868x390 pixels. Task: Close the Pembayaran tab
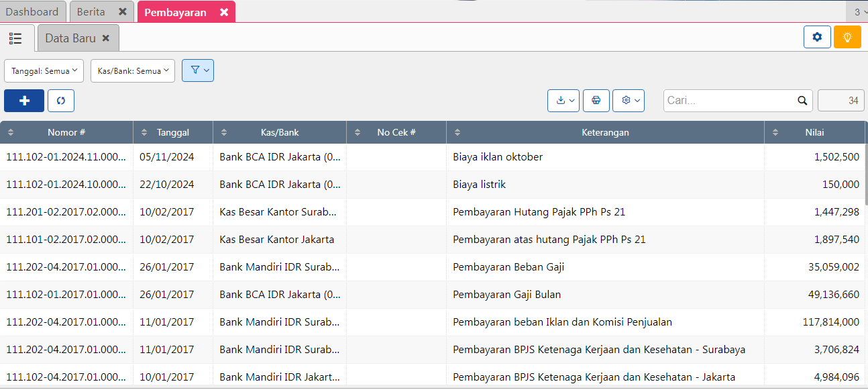[224, 12]
